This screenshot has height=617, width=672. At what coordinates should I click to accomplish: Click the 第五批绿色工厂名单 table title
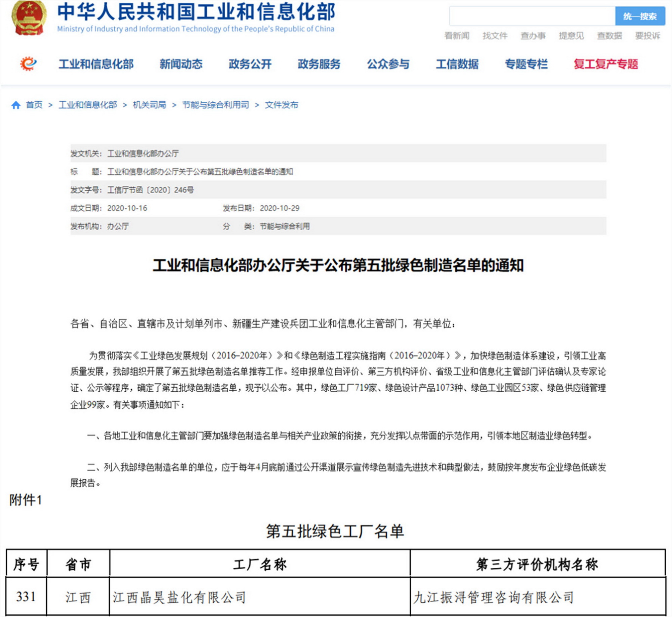pos(335,531)
